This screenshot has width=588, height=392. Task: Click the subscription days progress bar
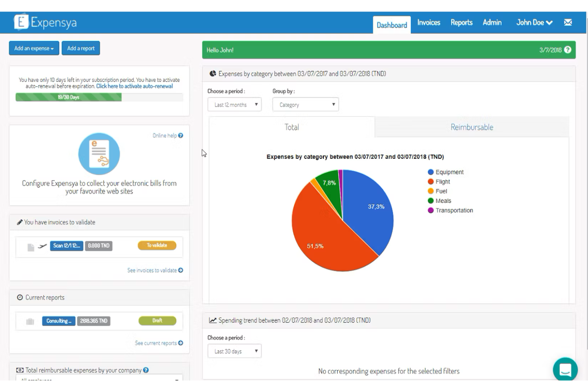[x=99, y=97]
